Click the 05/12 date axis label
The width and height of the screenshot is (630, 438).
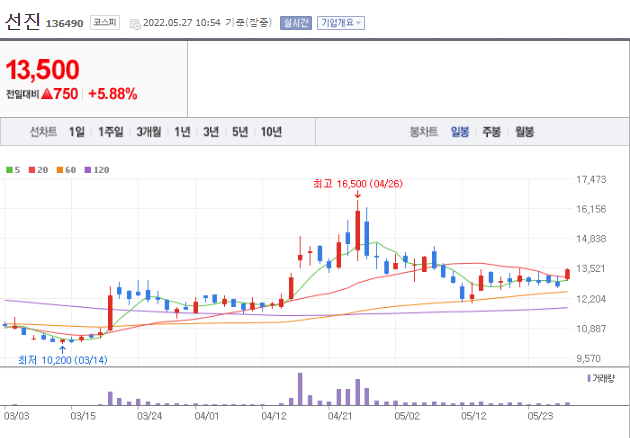coord(473,416)
